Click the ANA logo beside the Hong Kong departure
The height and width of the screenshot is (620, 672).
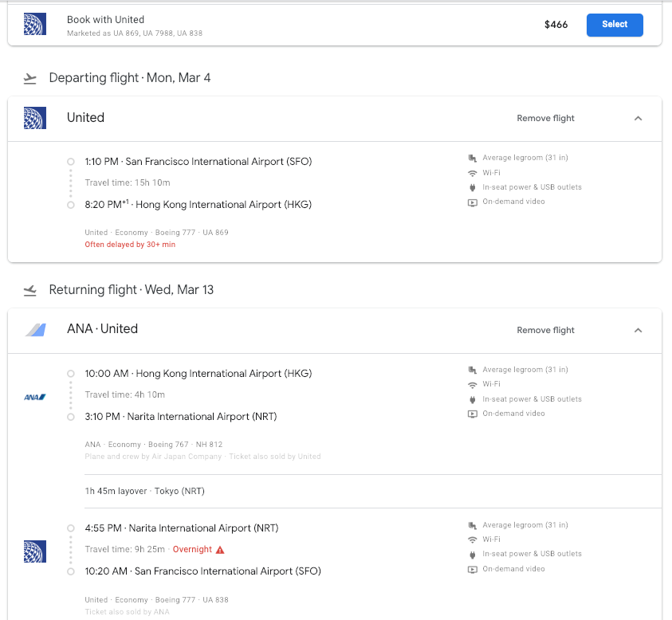pyautogui.click(x=34, y=396)
